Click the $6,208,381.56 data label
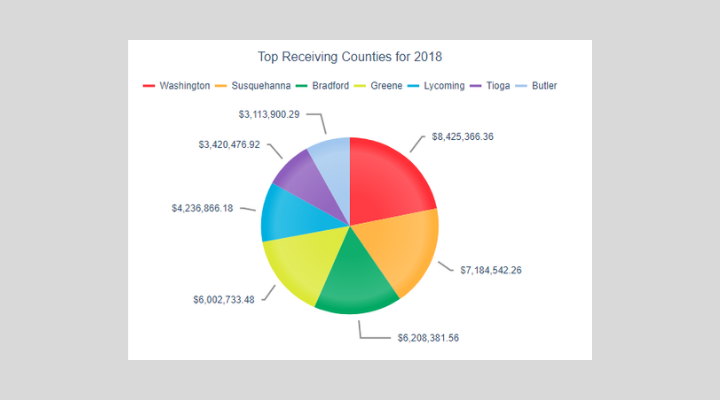The image size is (720, 400). point(428,338)
